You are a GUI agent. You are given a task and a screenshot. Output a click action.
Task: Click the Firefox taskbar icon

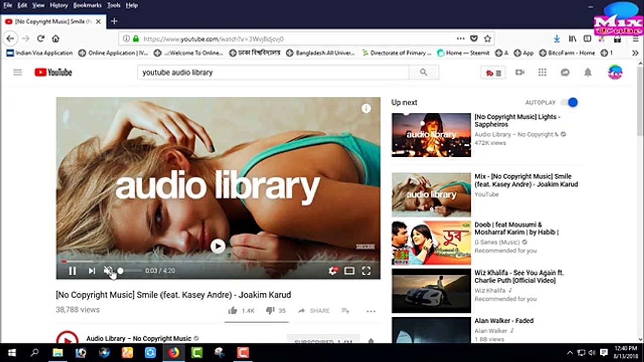(x=173, y=353)
